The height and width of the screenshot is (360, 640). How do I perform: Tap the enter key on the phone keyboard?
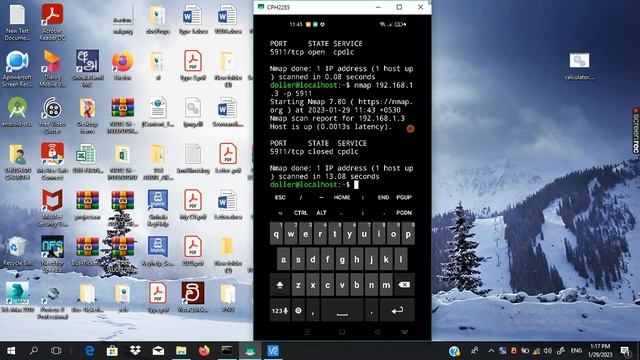point(397,311)
